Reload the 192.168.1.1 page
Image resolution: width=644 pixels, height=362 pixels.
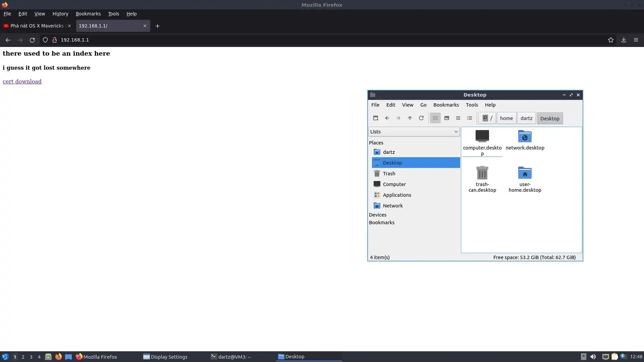(32, 40)
